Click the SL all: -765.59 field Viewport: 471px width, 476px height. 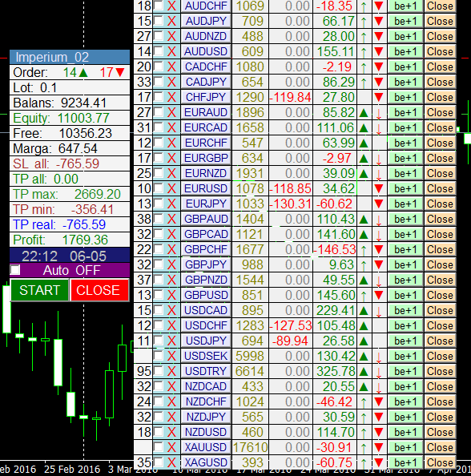coord(70,164)
